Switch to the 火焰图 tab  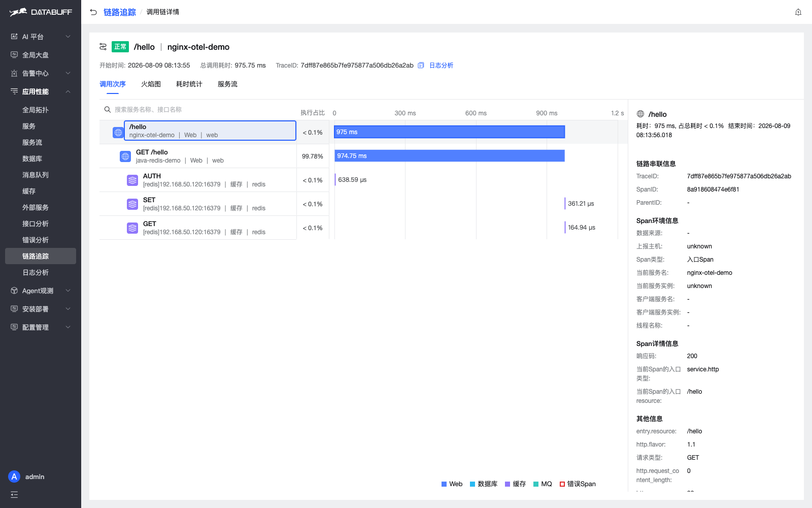[151, 84]
